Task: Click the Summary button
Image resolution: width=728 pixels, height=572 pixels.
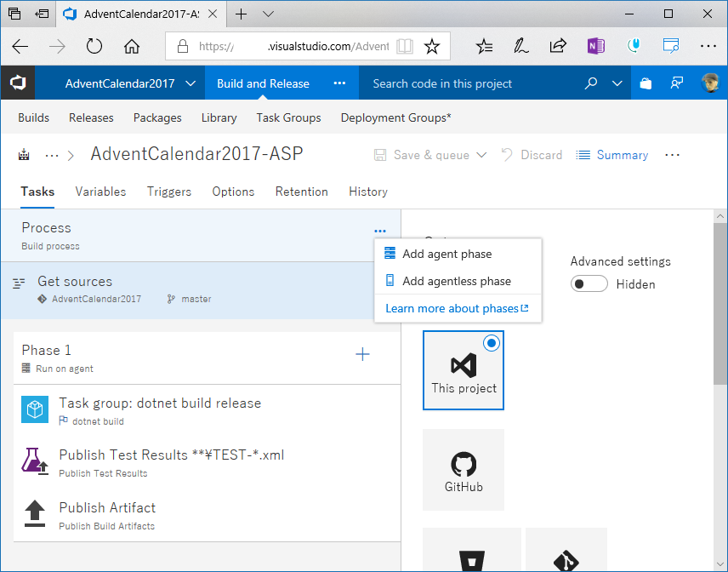Action: (612, 155)
